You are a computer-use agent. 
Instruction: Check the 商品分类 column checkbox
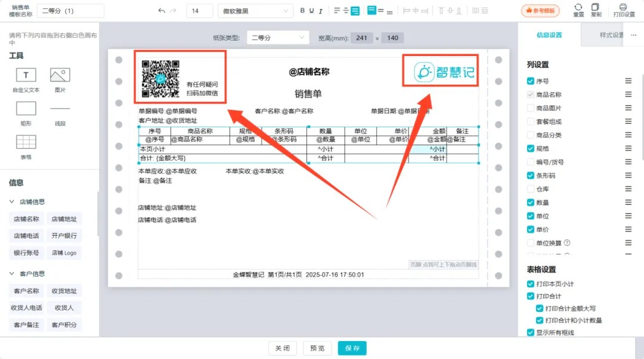point(531,135)
